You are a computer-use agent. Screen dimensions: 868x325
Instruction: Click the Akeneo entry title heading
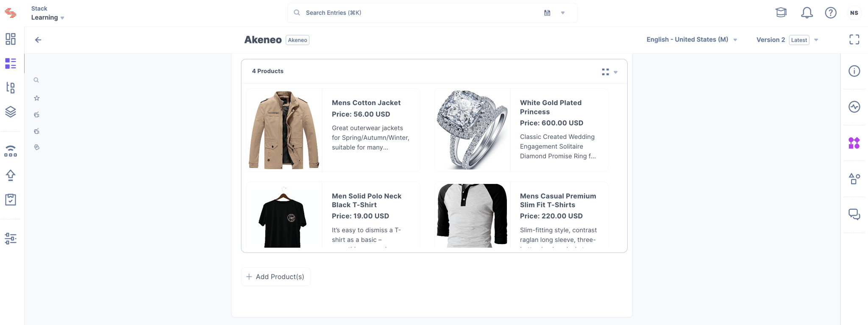click(263, 40)
